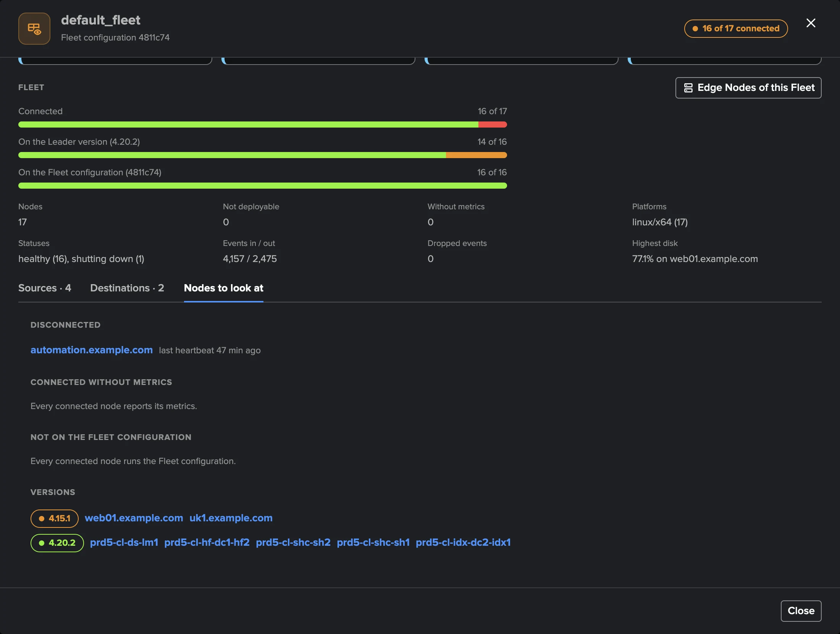The image size is (840, 634).
Task: Click the 'Fleet configuration 4811c74' subtitle
Action: click(115, 37)
